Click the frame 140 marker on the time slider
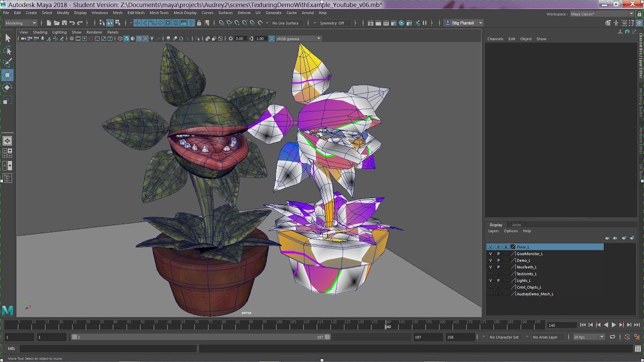Screen dimensions: 644x362 387,324
